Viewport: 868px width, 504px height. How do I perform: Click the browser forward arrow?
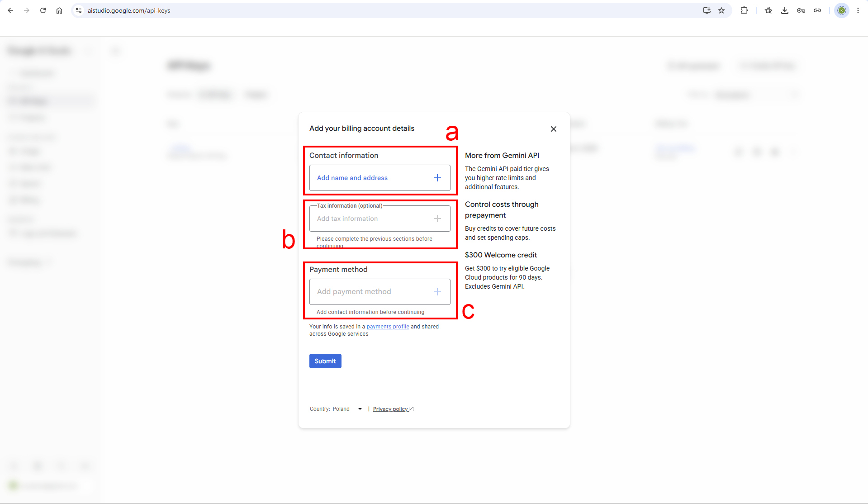click(x=27, y=10)
